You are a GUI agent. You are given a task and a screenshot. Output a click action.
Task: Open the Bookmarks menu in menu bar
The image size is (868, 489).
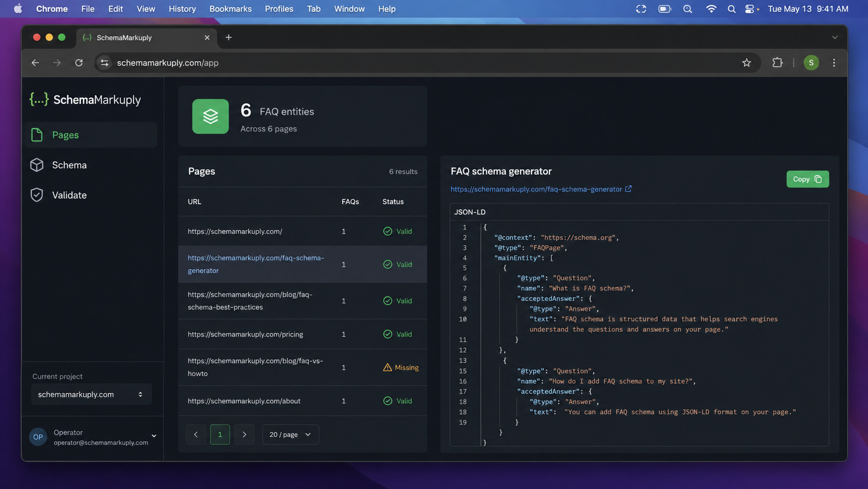(230, 9)
